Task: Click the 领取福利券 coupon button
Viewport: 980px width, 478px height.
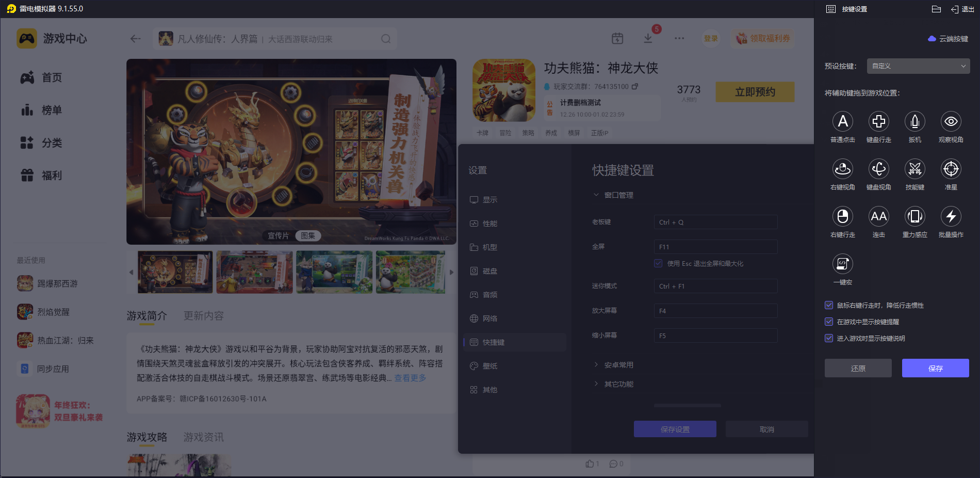Action: [x=763, y=38]
